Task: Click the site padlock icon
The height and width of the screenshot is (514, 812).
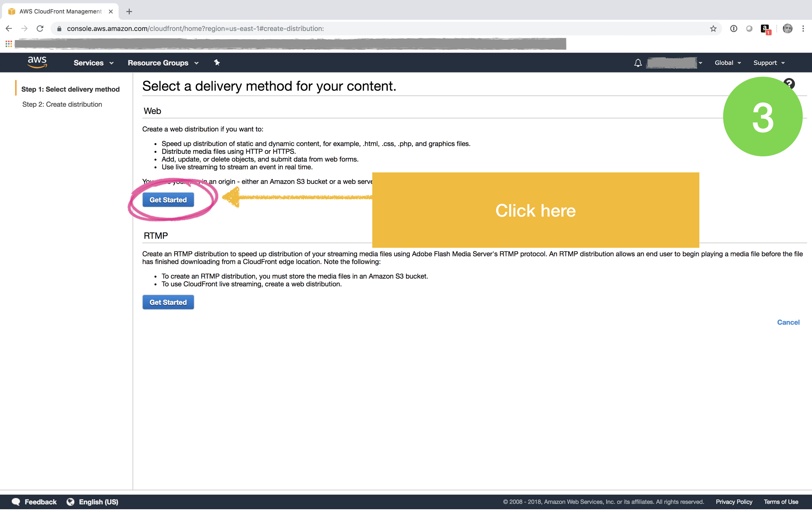Action: coord(59,29)
